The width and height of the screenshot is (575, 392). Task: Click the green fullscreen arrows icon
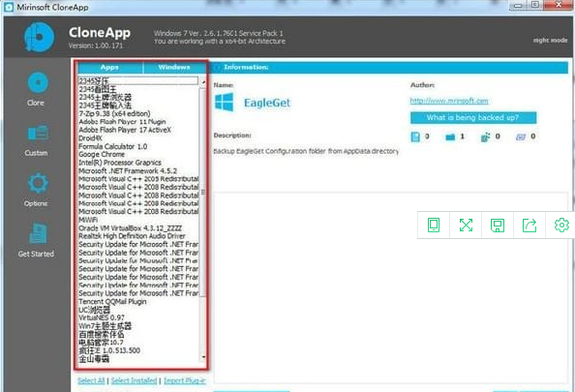466,225
